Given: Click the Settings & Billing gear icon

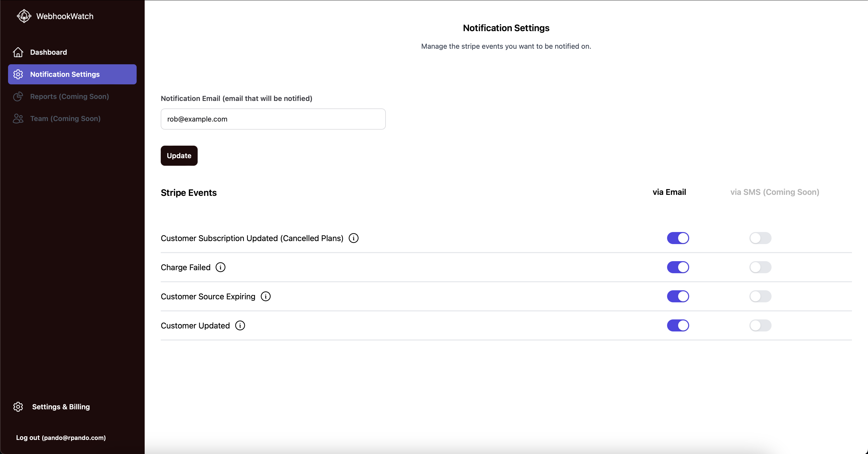Looking at the screenshot, I should coord(18,407).
